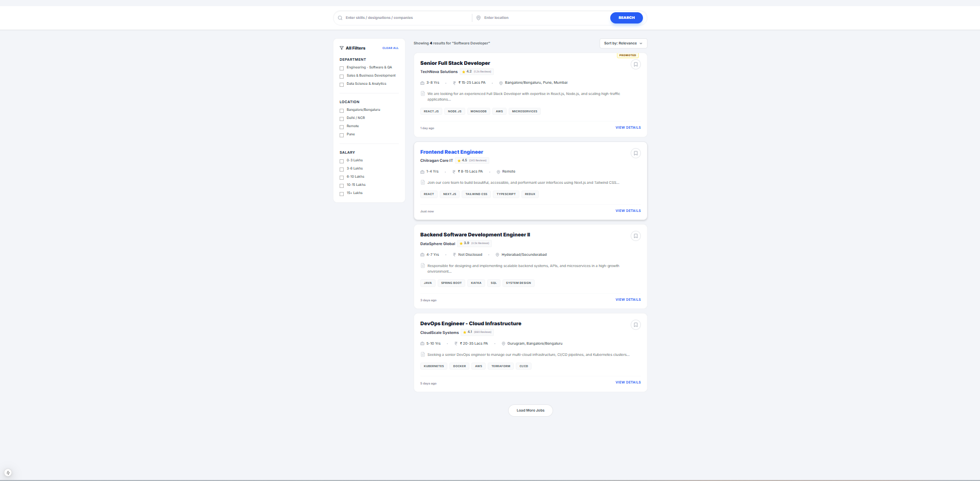
Task: View details of Backend Software Development Engineer II
Action: pos(628,300)
